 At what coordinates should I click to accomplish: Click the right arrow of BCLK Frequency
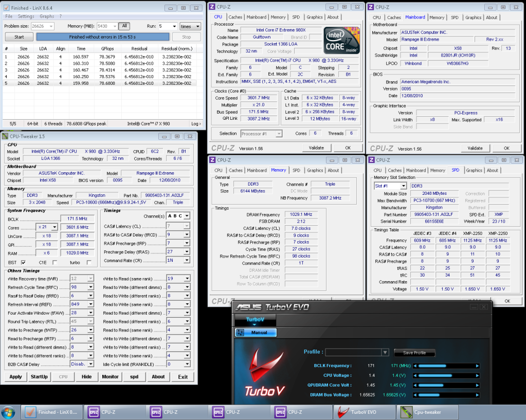click(x=478, y=366)
